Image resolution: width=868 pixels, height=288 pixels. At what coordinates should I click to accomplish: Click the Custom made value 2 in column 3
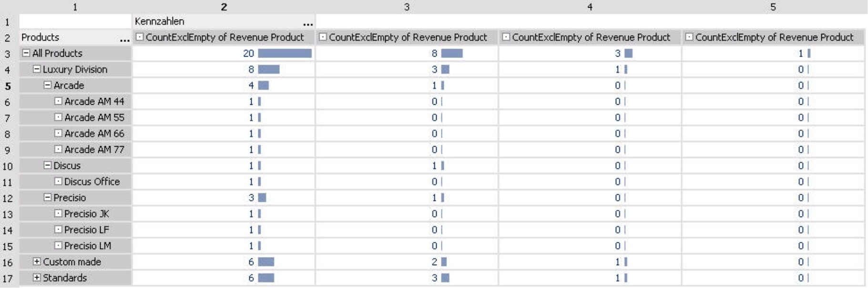pyautogui.click(x=434, y=261)
